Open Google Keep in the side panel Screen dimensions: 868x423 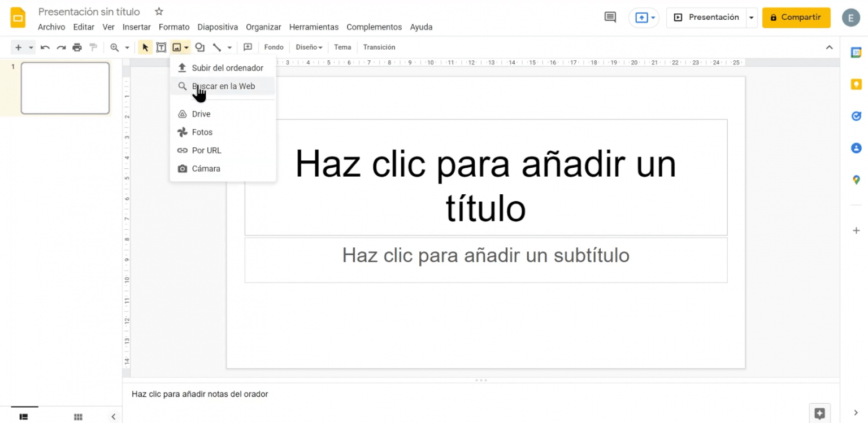point(856,84)
